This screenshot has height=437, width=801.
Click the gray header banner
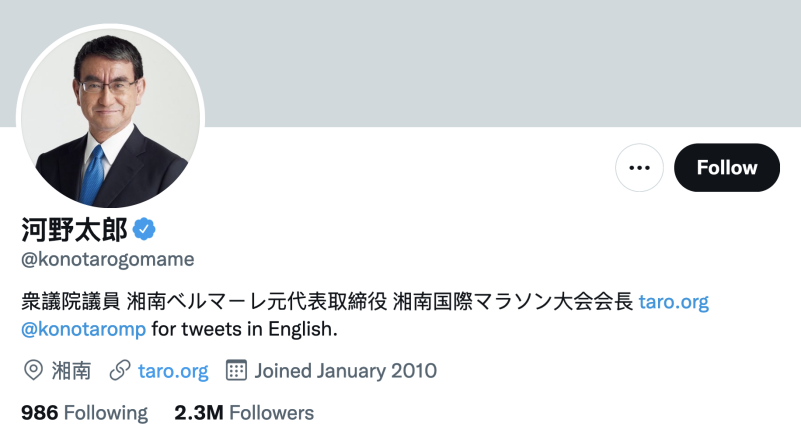point(500,60)
